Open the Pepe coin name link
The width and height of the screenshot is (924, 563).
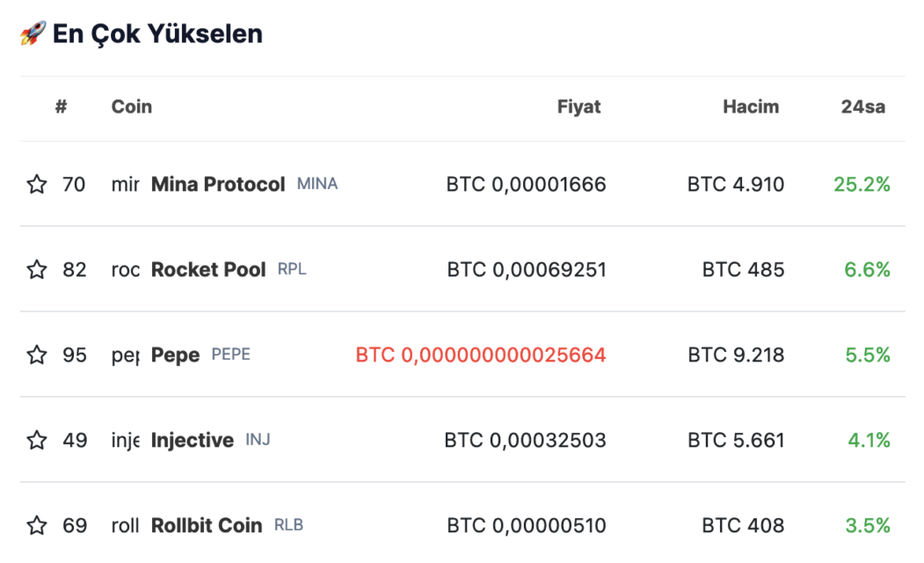coord(175,355)
